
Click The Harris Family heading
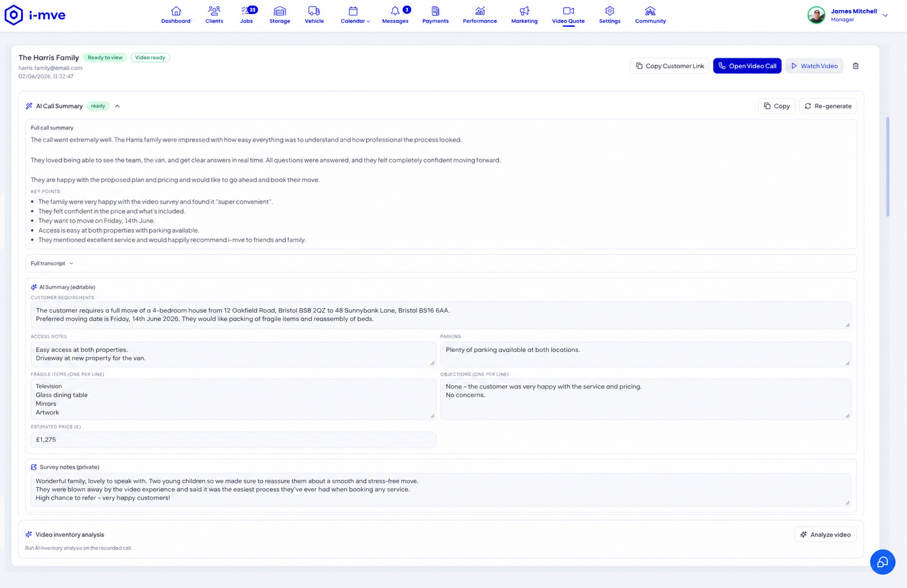click(x=48, y=58)
